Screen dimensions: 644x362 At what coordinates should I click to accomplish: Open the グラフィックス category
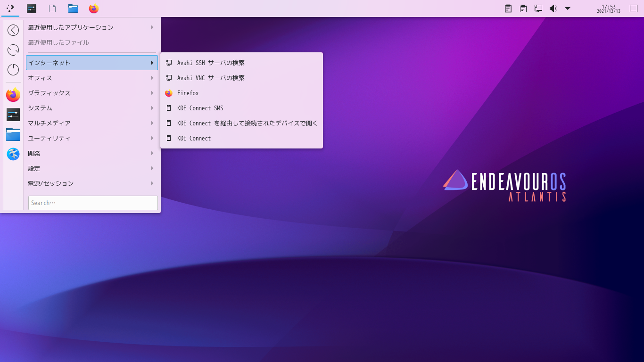(x=92, y=93)
